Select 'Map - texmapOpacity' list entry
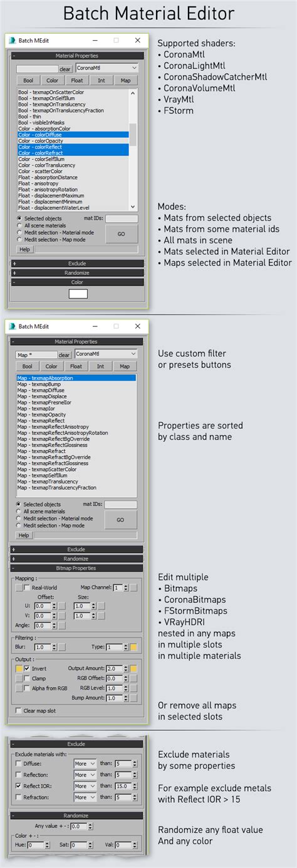The height and width of the screenshot is (868, 297). click(x=76, y=415)
